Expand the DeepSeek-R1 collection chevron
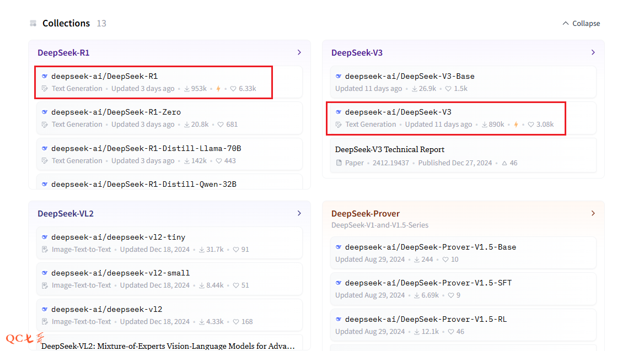The width and height of the screenshot is (644, 351). pos(299,52)
